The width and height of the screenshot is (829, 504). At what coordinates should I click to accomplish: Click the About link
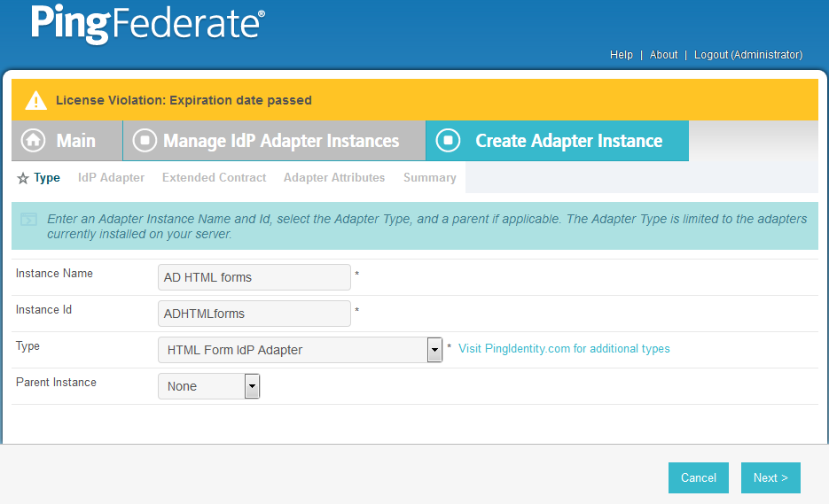pyautogui.click(x=663, y=54)
